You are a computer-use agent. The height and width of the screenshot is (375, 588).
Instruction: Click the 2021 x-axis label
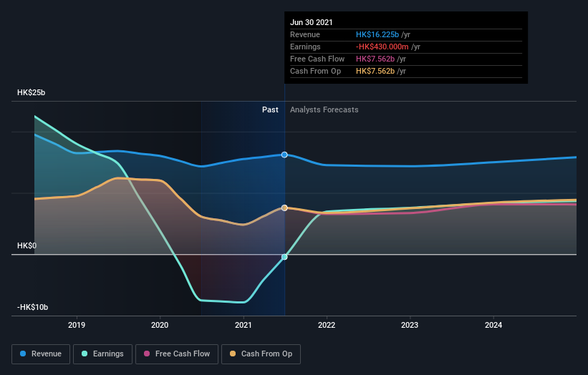click(244, 325)
